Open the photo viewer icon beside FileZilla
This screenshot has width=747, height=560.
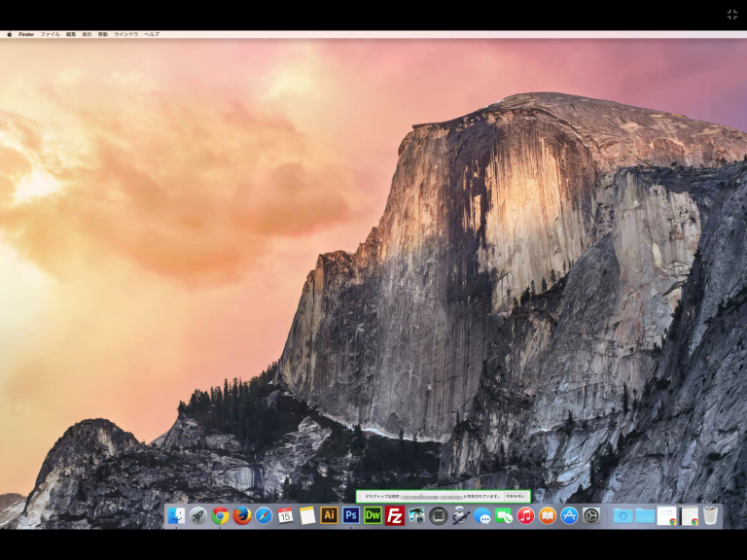coord(416,515)
